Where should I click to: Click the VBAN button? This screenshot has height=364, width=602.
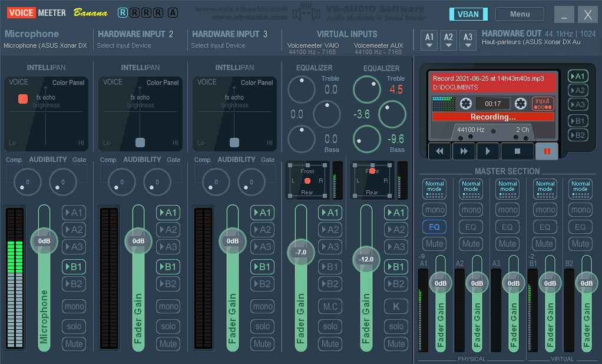tap(468, 14)
